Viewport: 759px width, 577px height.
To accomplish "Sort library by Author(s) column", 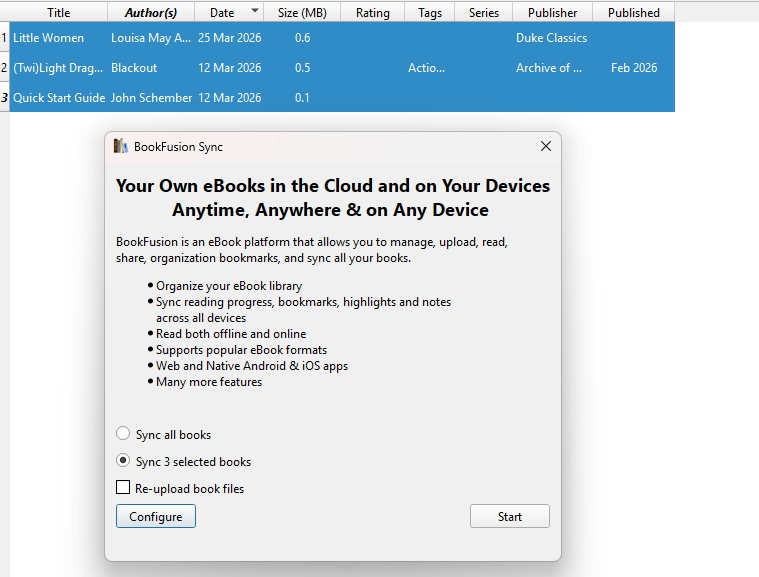I will 151,13.
